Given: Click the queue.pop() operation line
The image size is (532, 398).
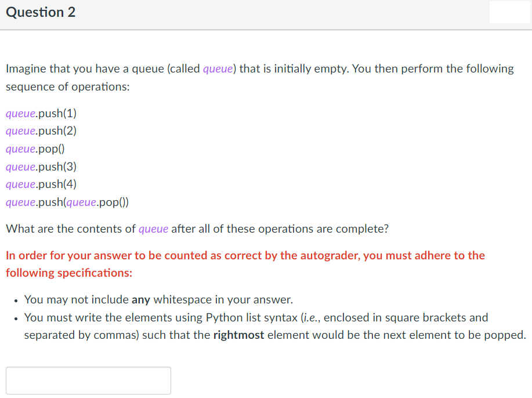Looking at the screenshot, I should point(35,149).
